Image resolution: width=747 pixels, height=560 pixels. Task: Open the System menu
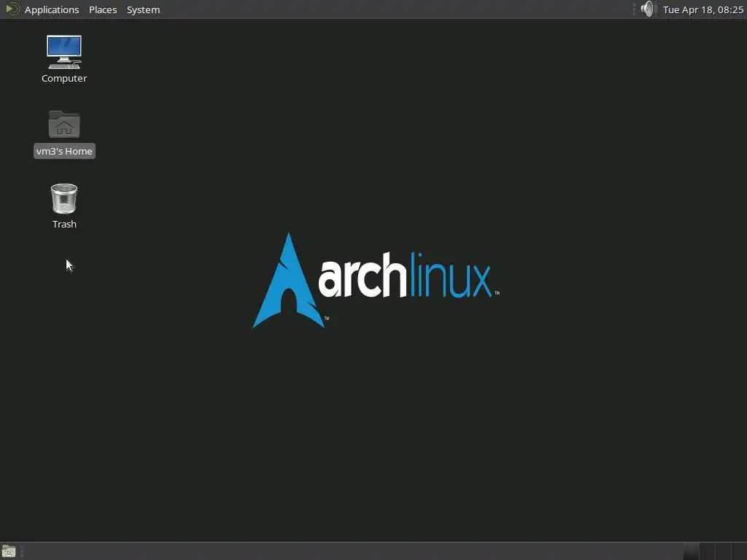pyautogui.click(x=143, y=9)
